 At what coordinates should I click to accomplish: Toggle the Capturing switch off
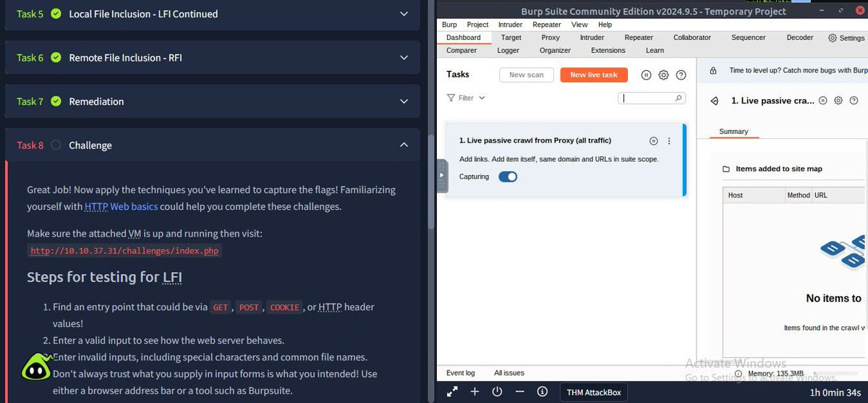[x=508, y=177]
